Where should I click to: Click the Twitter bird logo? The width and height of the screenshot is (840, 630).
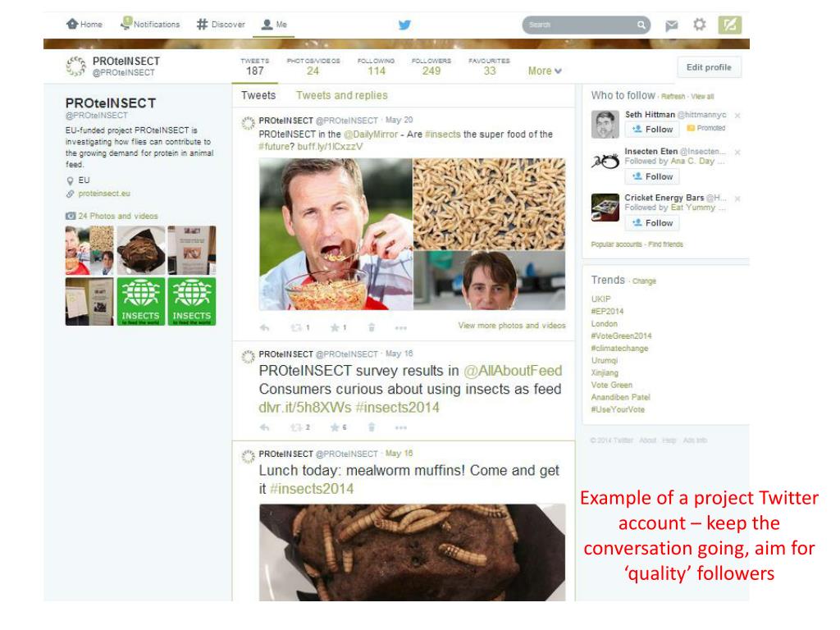404,25
